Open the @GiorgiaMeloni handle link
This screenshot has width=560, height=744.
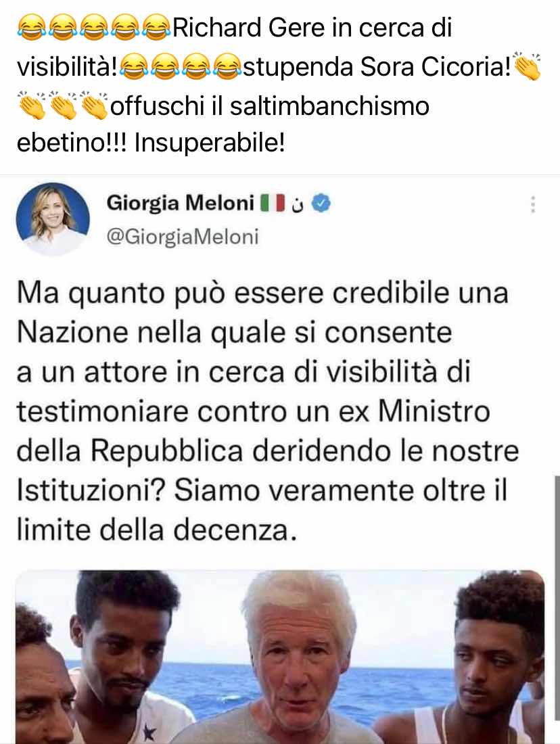point(182,236)
